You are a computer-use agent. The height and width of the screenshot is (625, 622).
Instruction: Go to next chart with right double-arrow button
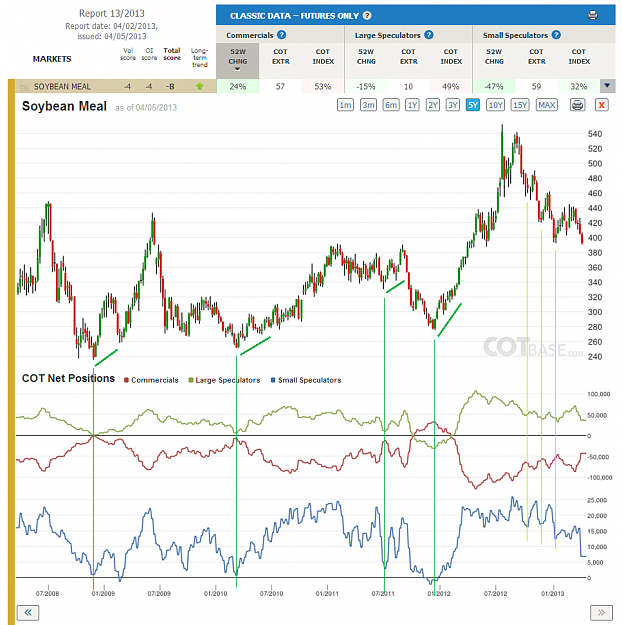[x=601, y=613]
